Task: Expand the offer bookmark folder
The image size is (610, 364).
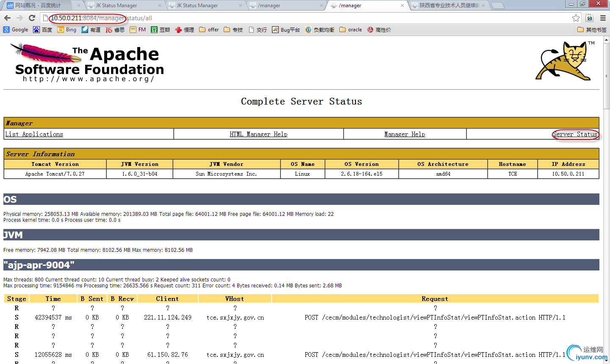Action: coord(209,30)
